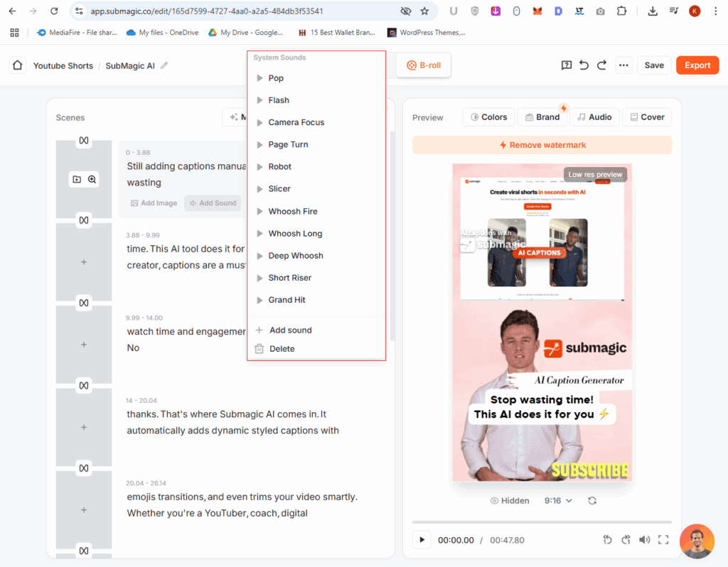Open Chrome extensions puzzle icon
Viewport: 728px width, 567px height.
621,11
